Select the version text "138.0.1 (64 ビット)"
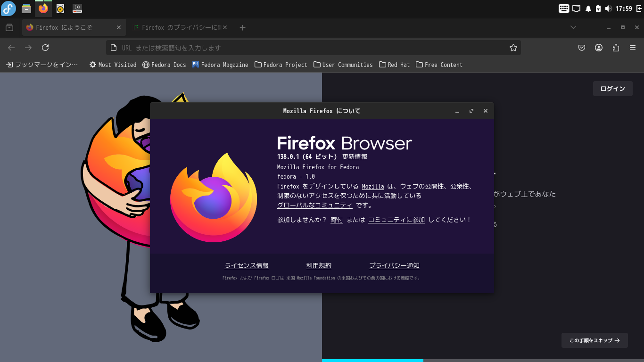 click(307, 157)
